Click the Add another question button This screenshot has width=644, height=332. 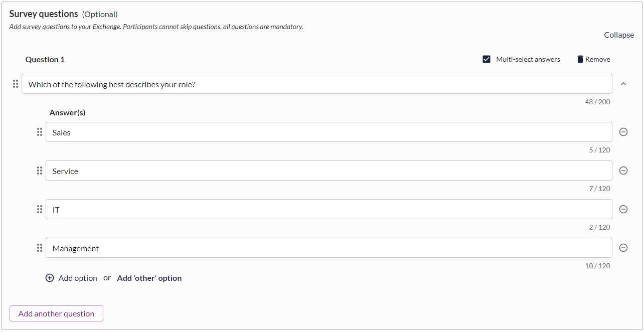56,313
